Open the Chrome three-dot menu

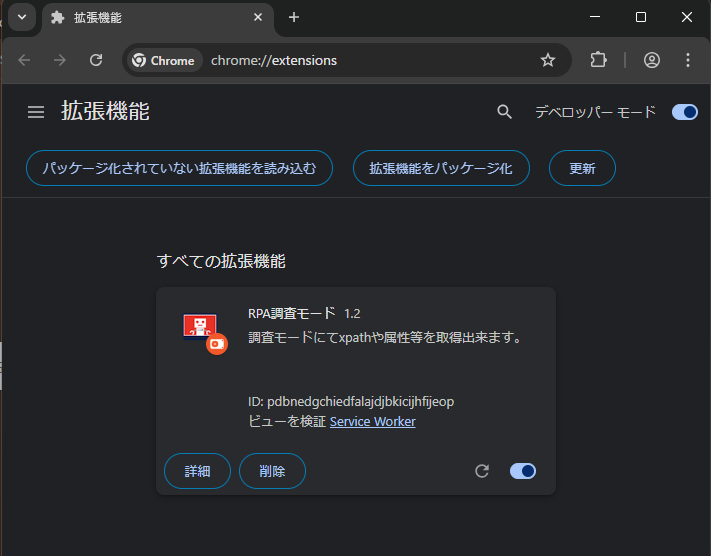pyautogui.click(x=688, y=60)
